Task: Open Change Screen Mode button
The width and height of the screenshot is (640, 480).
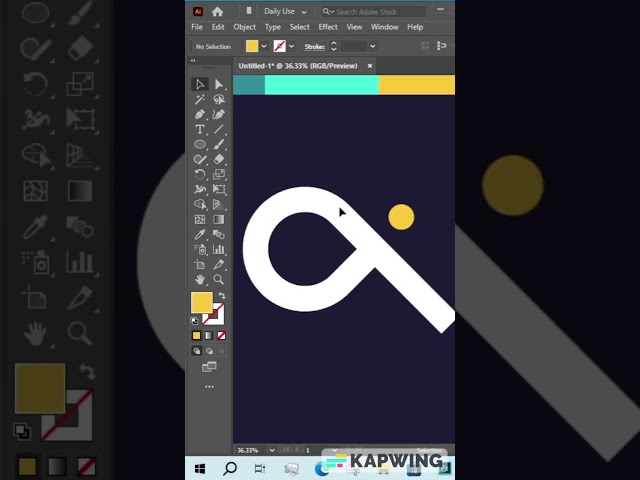Action: click(x=209, y=367)
